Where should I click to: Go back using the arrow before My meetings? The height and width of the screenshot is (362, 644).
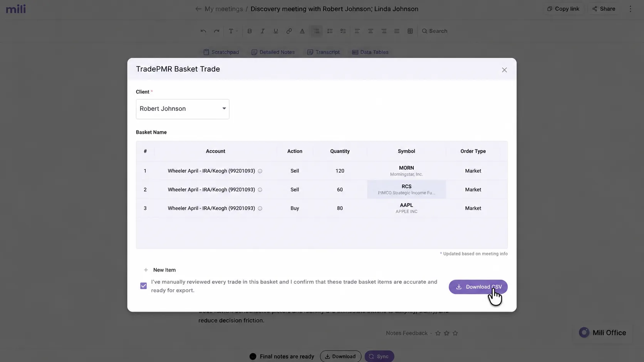pyautogui.click(x=198, y=9)
